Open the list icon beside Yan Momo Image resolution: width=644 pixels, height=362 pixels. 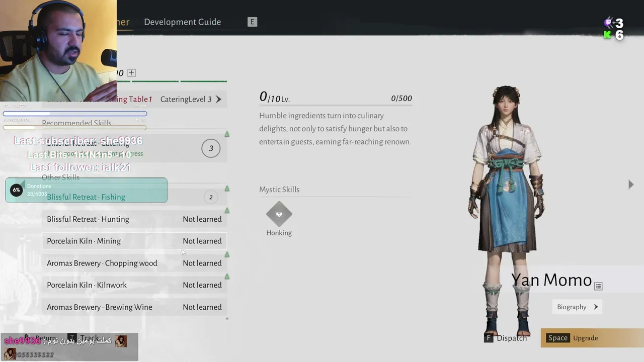point(598,286)
